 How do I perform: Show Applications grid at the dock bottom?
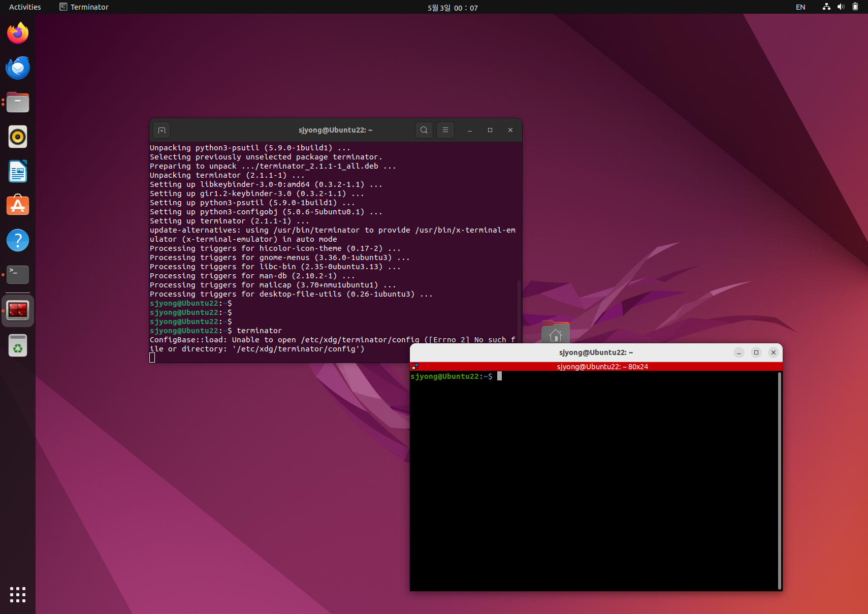point(18,595)
